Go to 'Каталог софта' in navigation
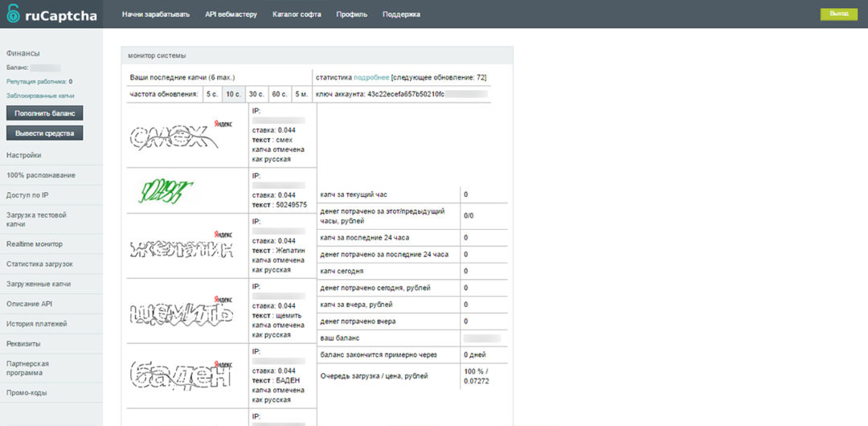 click(297, 14)
